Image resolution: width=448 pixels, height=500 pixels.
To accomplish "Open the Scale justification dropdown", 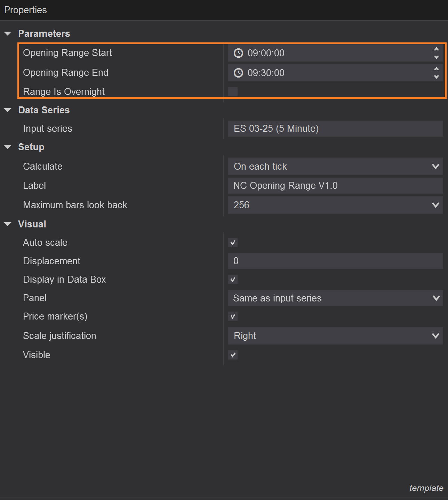I will 435,336.
